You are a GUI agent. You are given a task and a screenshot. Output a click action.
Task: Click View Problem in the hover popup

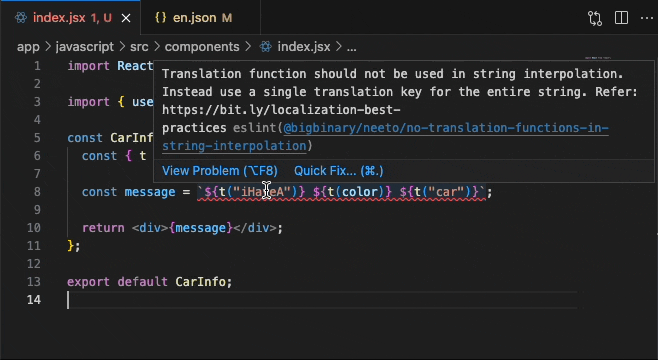(220, 171)
